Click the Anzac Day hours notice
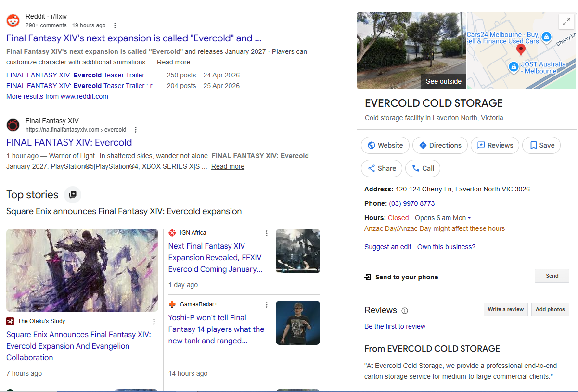Image resolution: width=578 pixels, height=392 pixels. pos(435,228)
